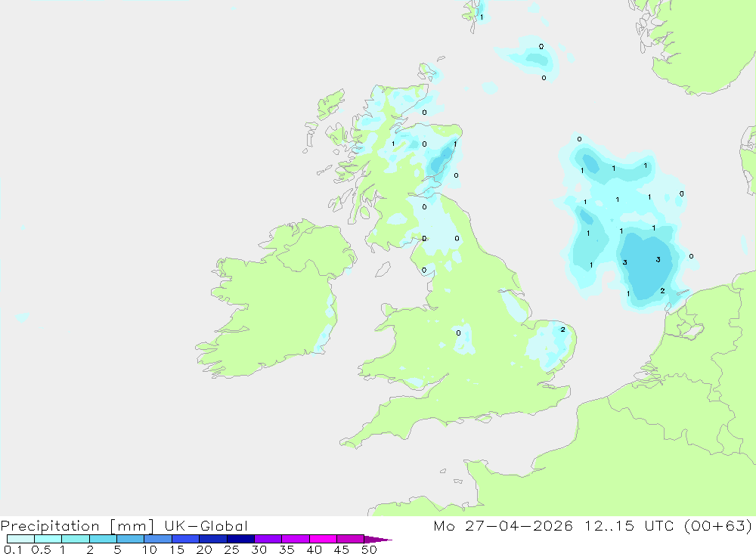This screenshot has height=554, width=756.
Task: Select the 5–10 mm legend color
Action: (x=131, y=539)
